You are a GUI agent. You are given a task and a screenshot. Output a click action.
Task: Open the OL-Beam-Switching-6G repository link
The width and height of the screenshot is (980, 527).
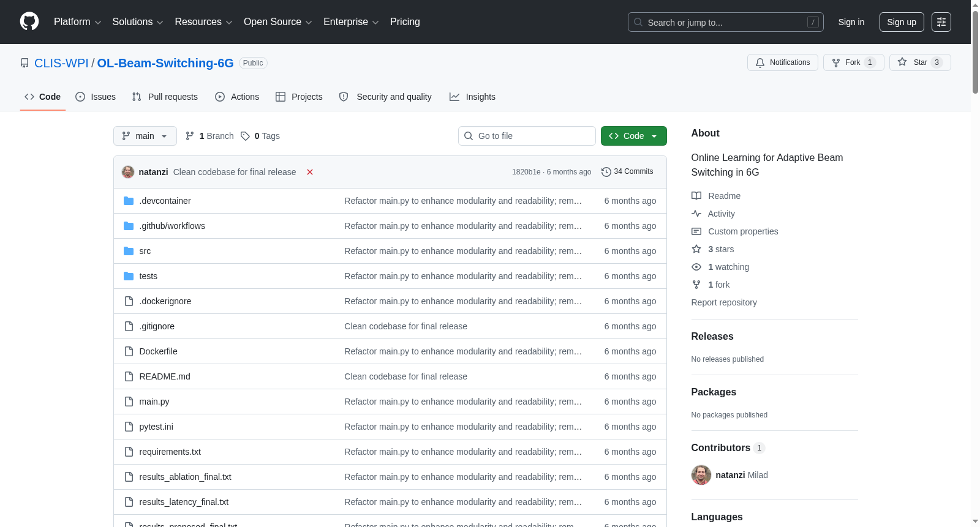pos(165,63)
